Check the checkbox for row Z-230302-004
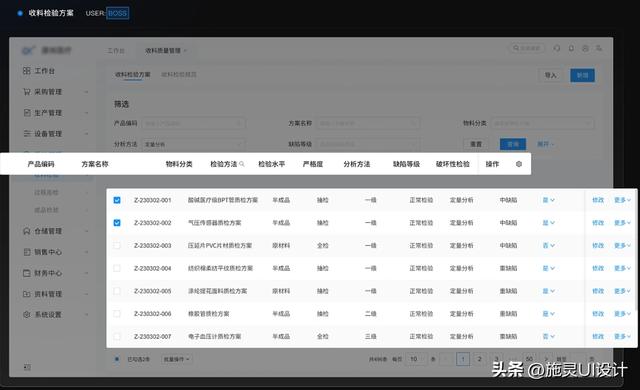The height and width of the screenshot is (390, 640). [117, 268]
